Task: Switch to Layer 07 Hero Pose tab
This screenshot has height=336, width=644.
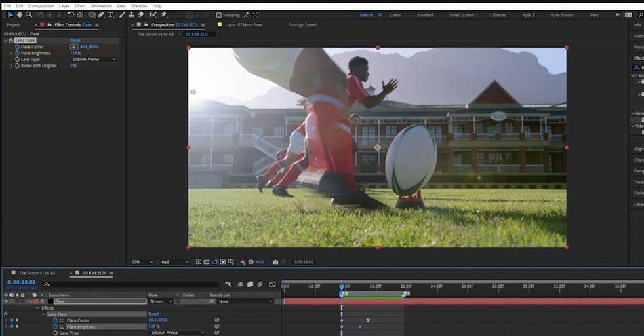Action: pos(243,25)
